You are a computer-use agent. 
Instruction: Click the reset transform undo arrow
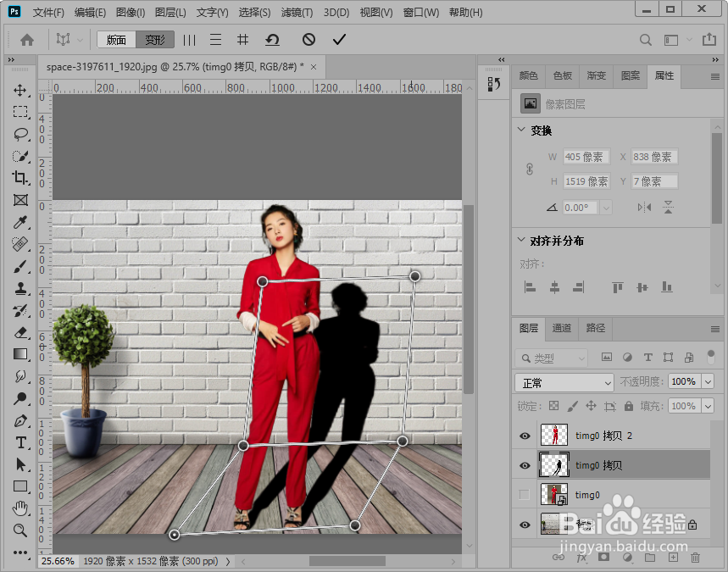272,40
